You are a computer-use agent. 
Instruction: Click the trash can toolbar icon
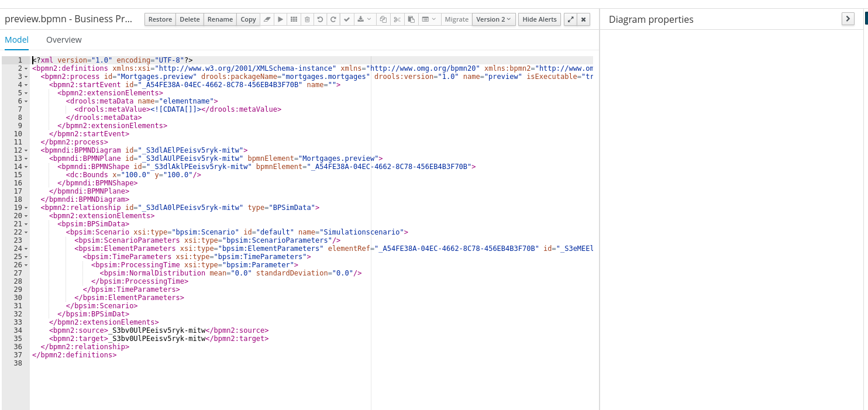coord(307,19)
